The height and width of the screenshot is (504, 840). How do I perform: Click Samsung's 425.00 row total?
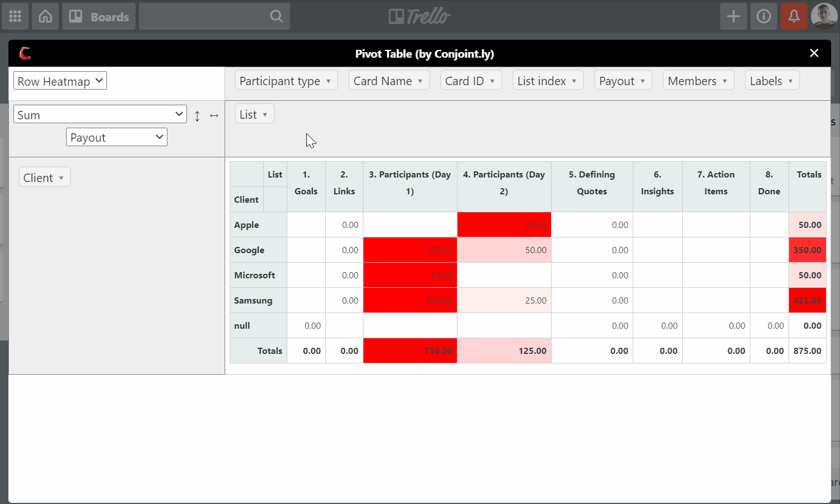click(x=808, y=300)
